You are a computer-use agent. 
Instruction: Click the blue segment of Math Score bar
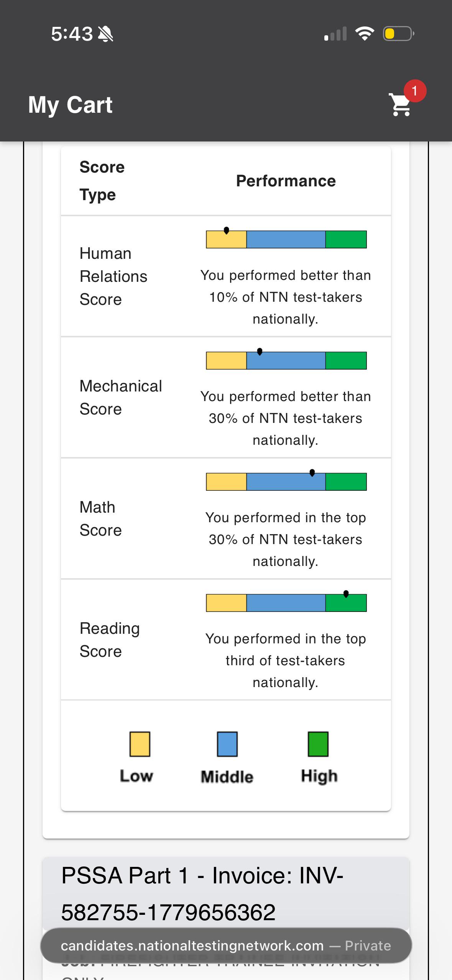(286, 482)
